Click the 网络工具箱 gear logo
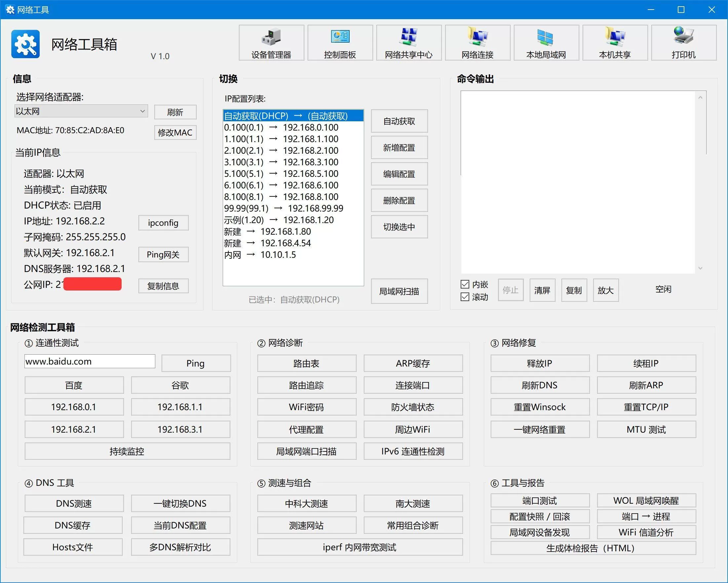Screen dimensions: 728x583 (x=25, y=44)
